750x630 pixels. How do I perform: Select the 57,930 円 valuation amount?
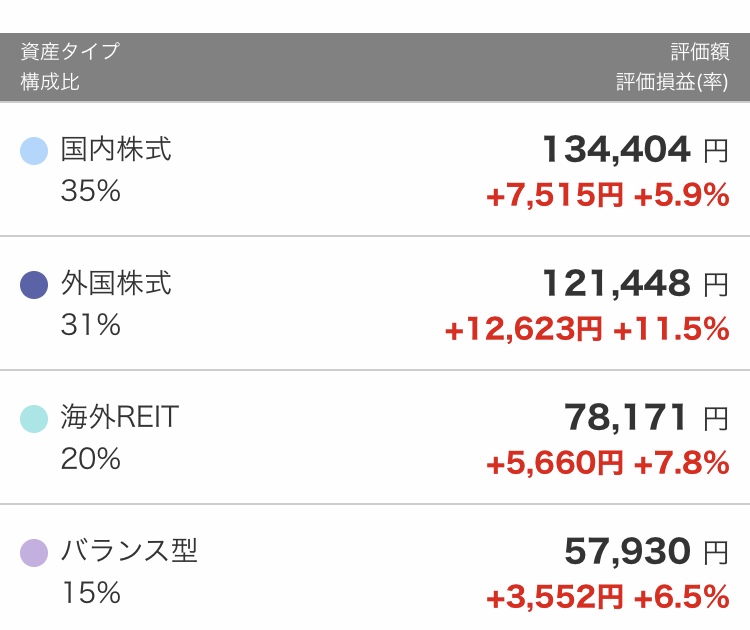click(x=646, y=551)
